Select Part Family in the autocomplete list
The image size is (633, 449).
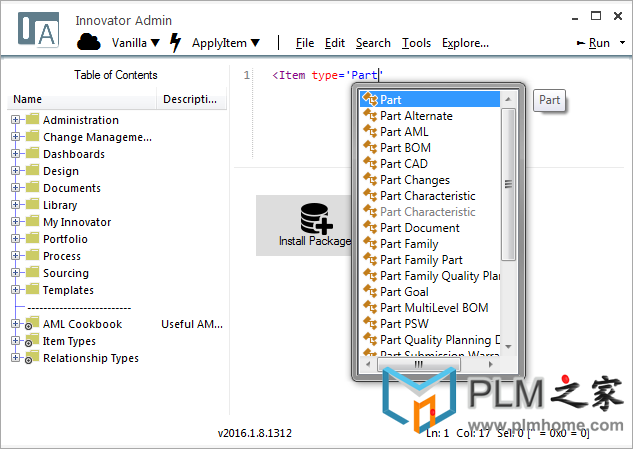click(x=430, y=243)
